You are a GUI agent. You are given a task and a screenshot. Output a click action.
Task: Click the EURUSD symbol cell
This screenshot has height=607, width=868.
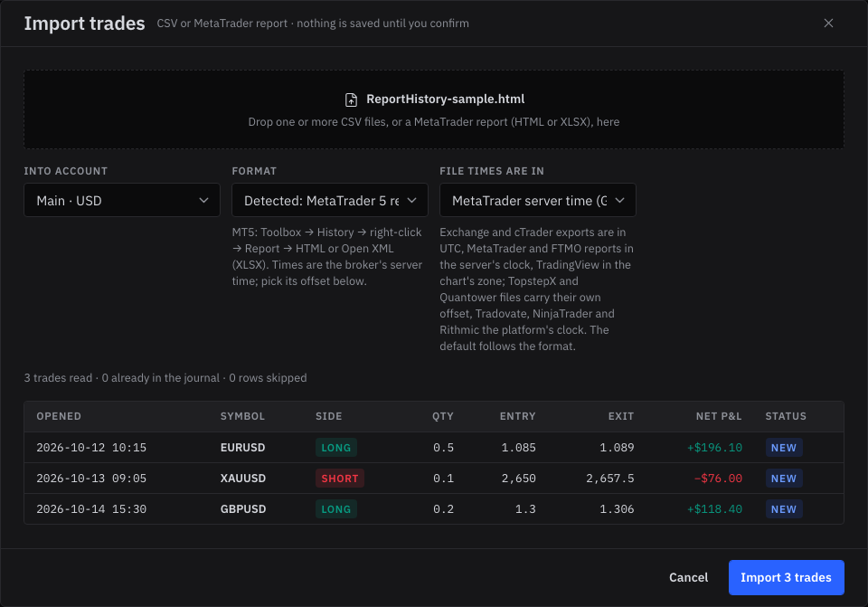pyautogui.click(x=242, y=448)
